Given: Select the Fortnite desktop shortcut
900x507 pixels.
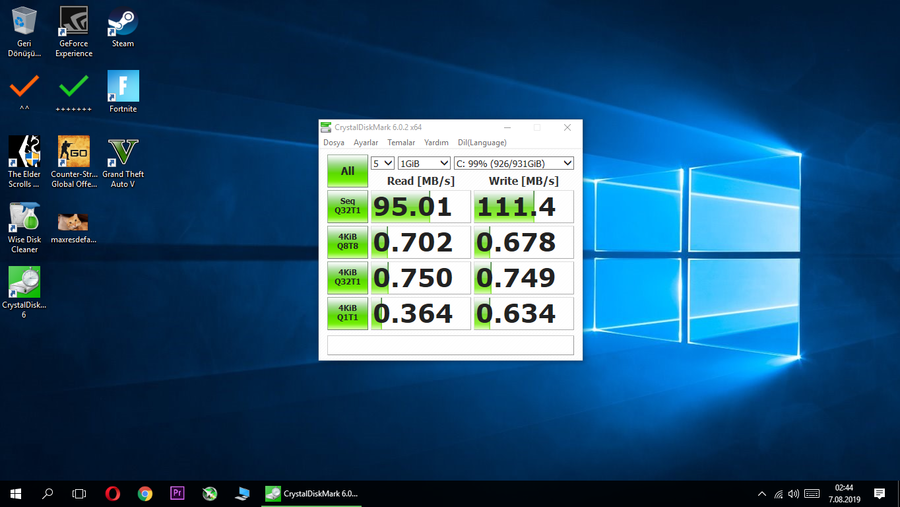Looking at the screenshot, I should point(123,87).
